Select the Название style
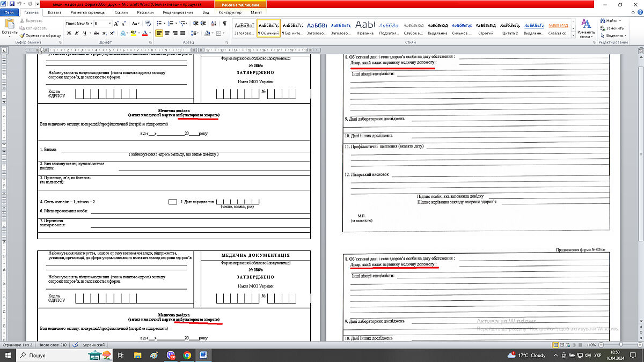This screenshot has width=644, height=362. point(365,28)
